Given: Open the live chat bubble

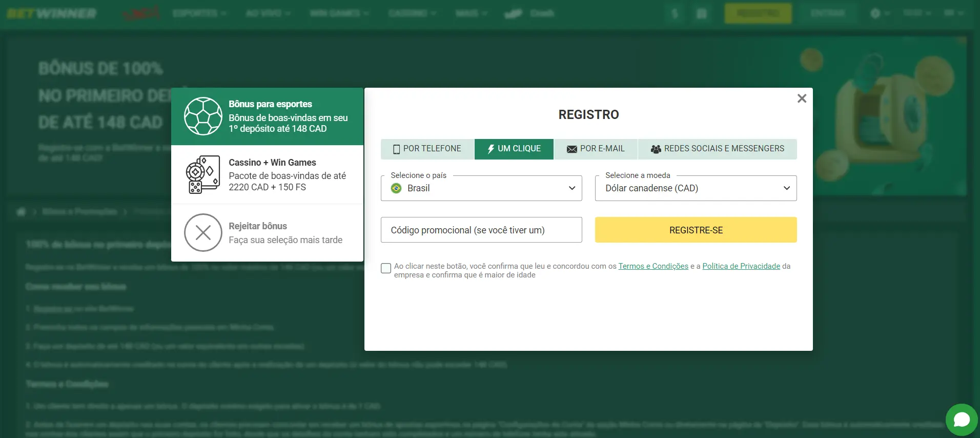Looking at the screenshot, I should coord(962,420).
